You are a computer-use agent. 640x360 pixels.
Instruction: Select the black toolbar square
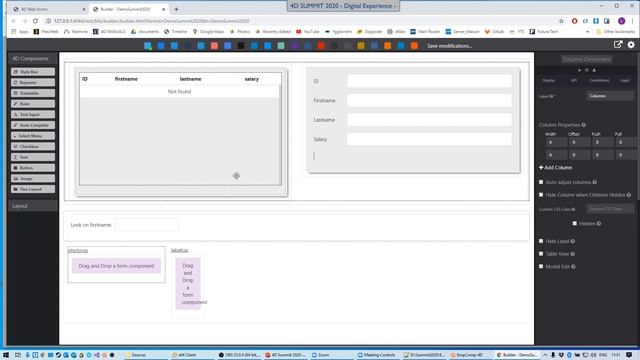point(241,46)
